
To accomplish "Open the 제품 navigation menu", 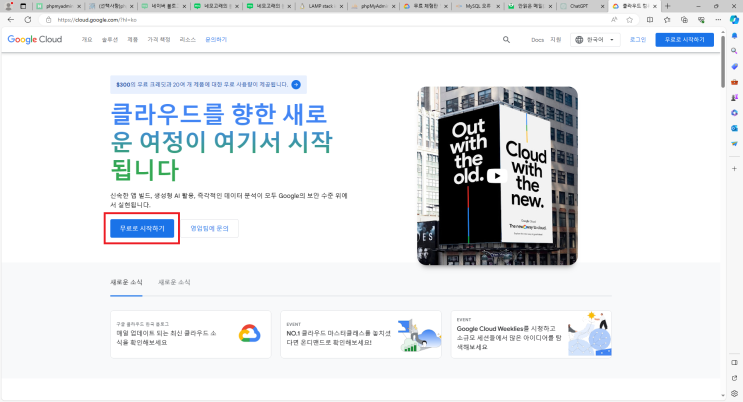I will (132, 40).
